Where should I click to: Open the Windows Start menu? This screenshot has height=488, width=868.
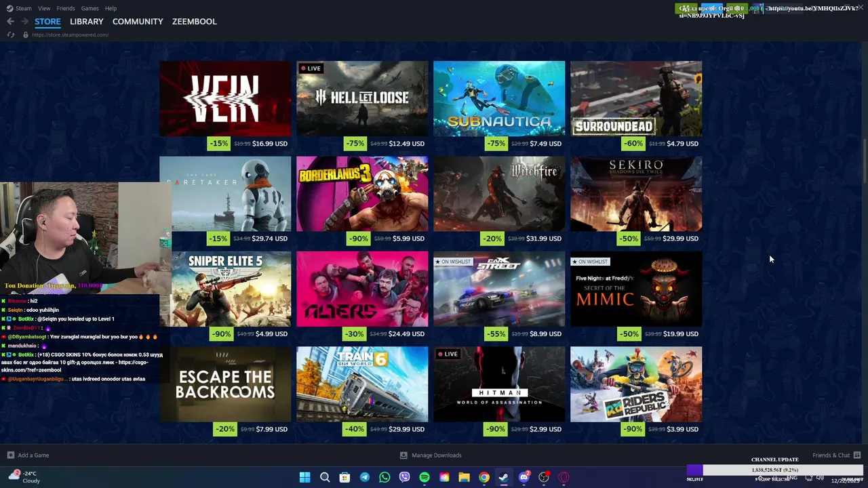click(305, 477)
